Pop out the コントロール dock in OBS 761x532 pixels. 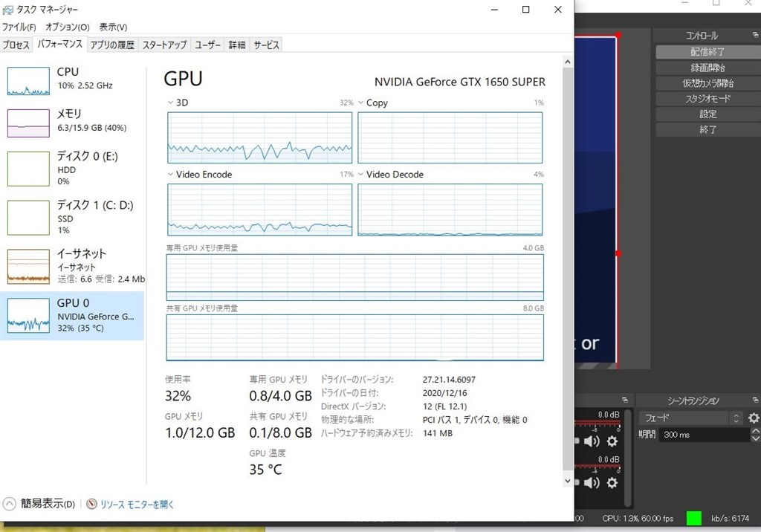coord(755,35)
